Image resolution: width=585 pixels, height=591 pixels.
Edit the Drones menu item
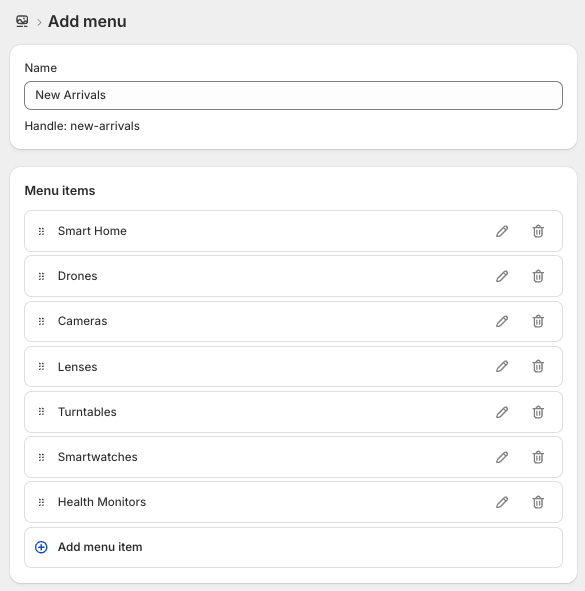point(502,276)
